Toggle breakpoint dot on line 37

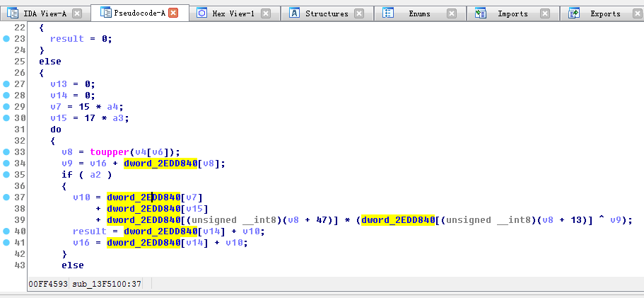coord(6,197)
